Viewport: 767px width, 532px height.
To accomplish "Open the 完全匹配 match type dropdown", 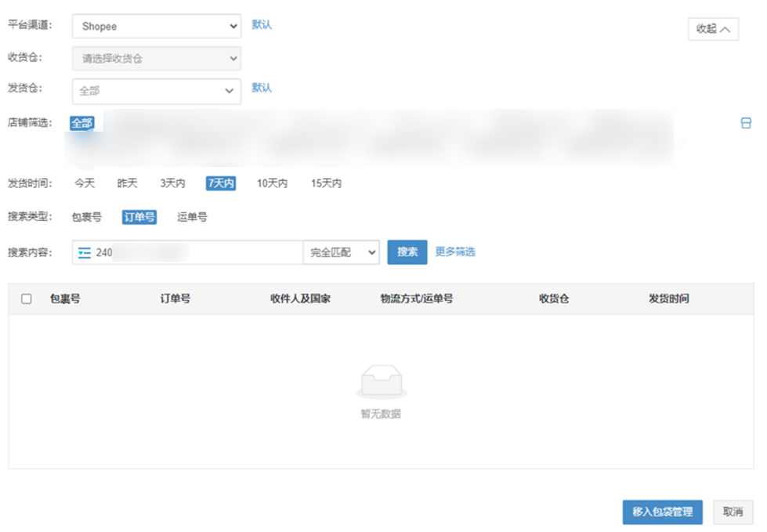I will click(x=341, y=252).
